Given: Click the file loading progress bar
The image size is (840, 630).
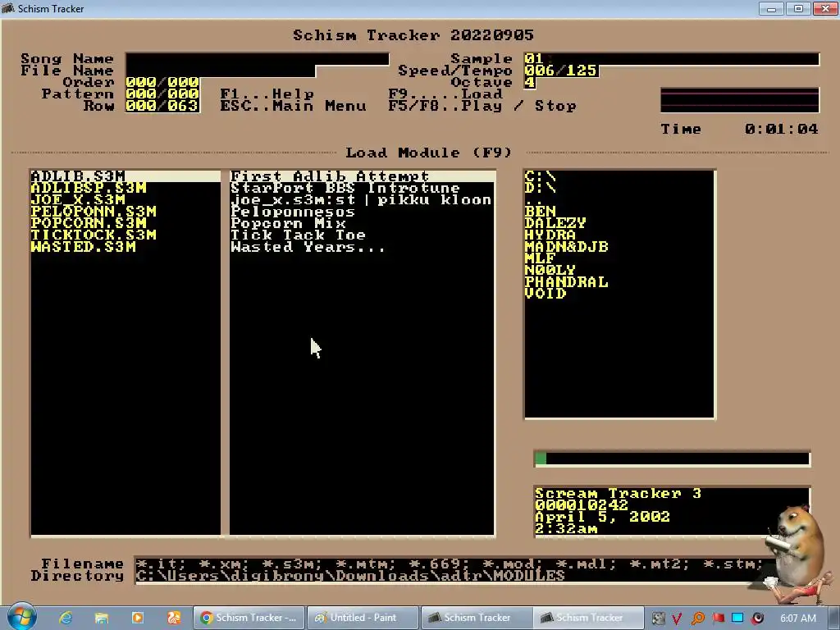Looking at the screenshot, I should pyautogui.click(x=673, y=459).
